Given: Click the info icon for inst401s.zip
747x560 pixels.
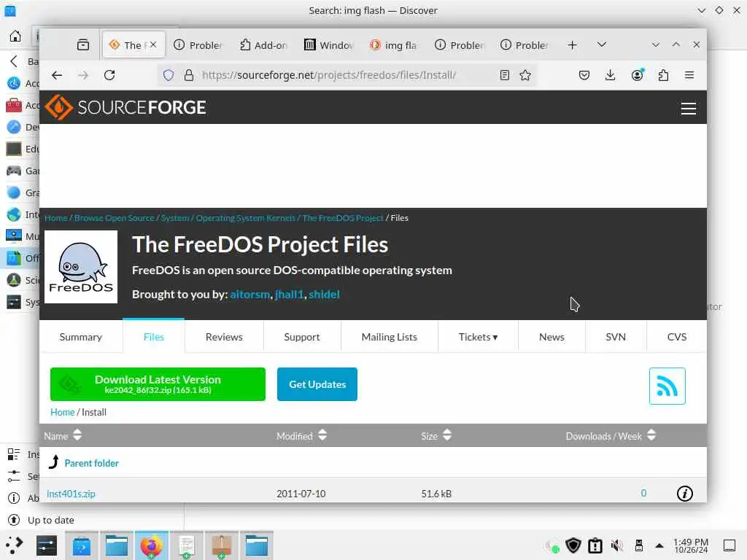Looking at the screenshot, I should (684, 494).
